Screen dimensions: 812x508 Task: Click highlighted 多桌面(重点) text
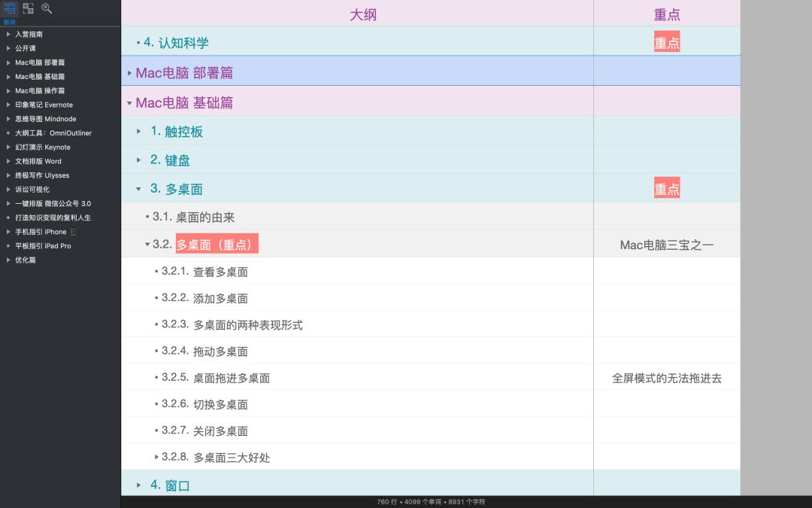point(217,244)
